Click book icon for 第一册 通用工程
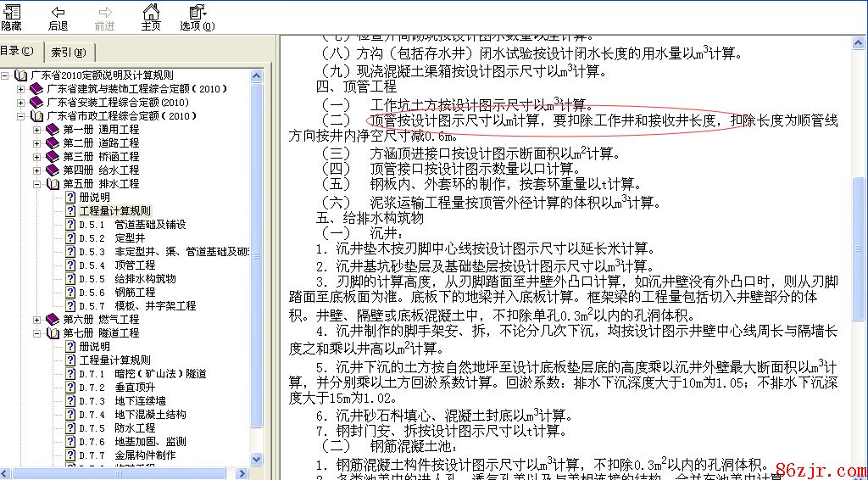The height and width of the screenshot is (480, 868). point(53,130)
